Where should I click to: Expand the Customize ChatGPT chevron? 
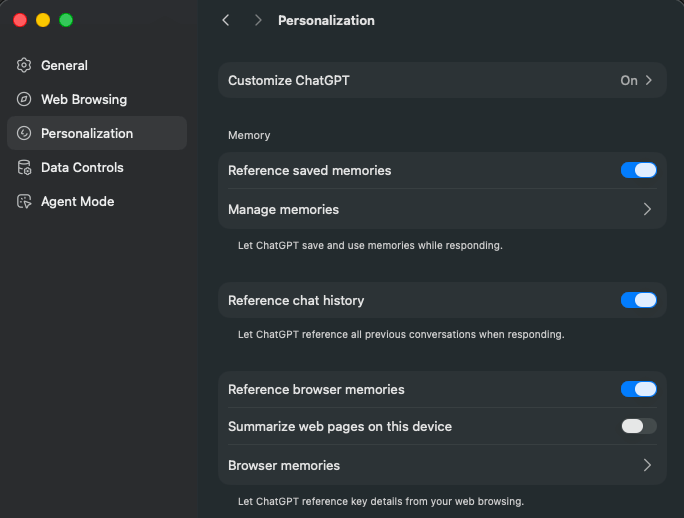click(x=648, y=80)
